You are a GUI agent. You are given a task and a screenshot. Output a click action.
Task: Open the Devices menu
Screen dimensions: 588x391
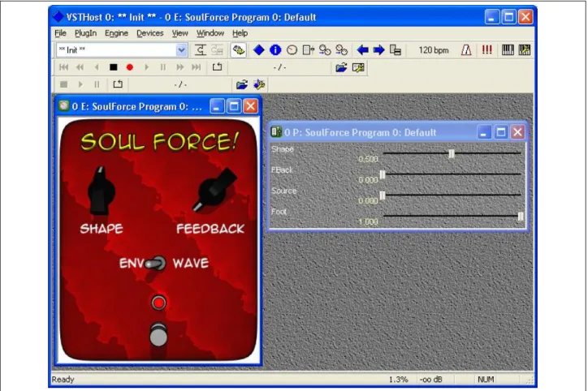click(150, 33)
